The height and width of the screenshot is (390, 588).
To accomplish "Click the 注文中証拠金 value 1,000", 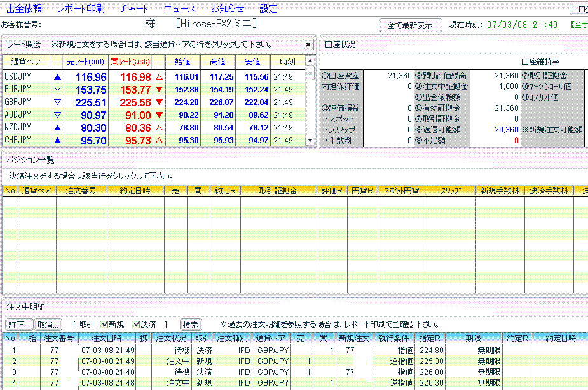I will pos(509,87).
